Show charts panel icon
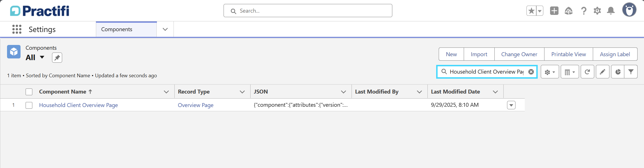This screenshot has width=644, height=168. click(x=618, y=72)
